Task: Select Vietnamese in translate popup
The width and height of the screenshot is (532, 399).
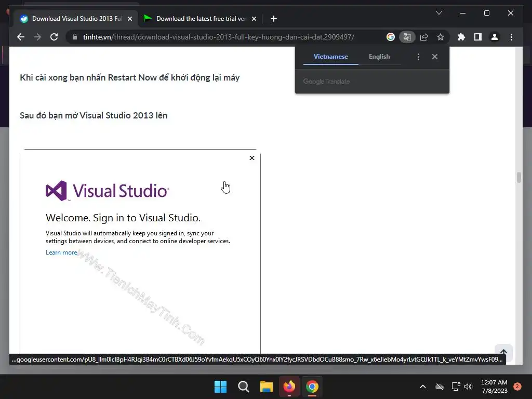Action: coord(330,57)
